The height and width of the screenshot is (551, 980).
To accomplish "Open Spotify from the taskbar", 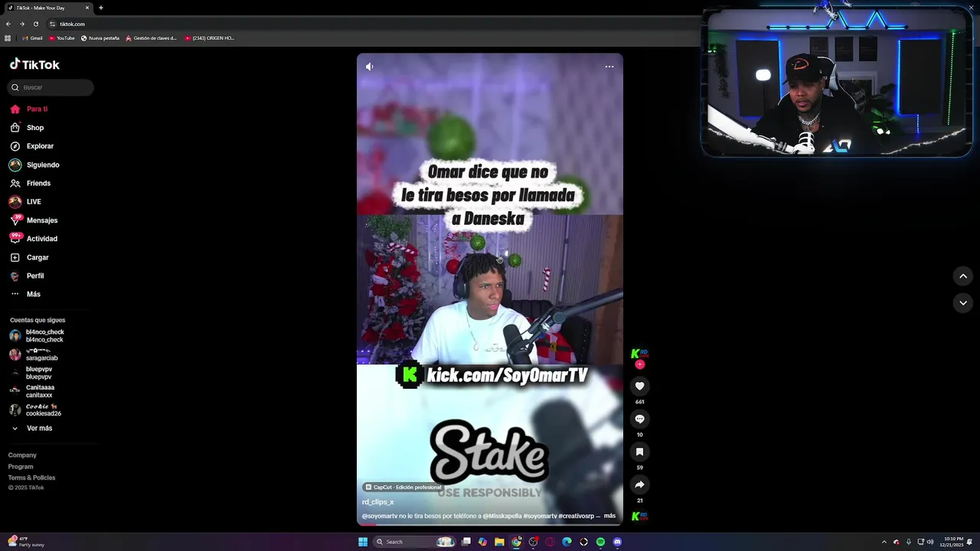I will tap(600, 542).
